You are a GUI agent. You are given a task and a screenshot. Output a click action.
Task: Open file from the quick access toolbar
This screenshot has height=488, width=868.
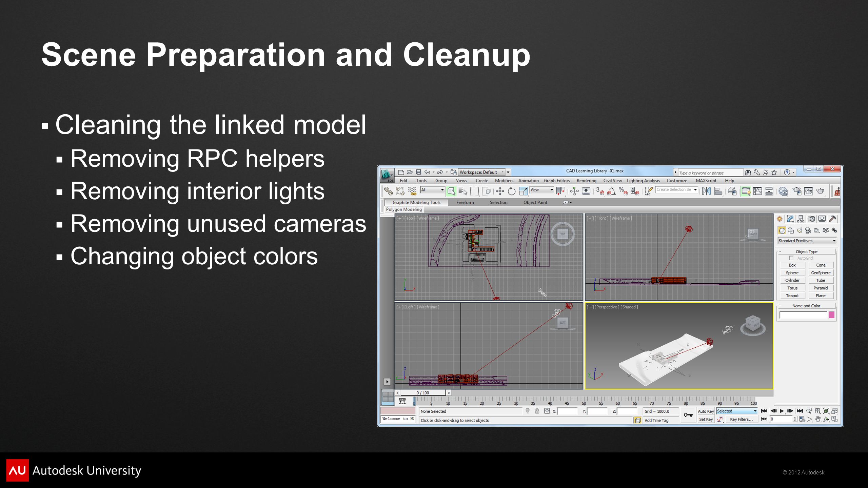point(410,172)
